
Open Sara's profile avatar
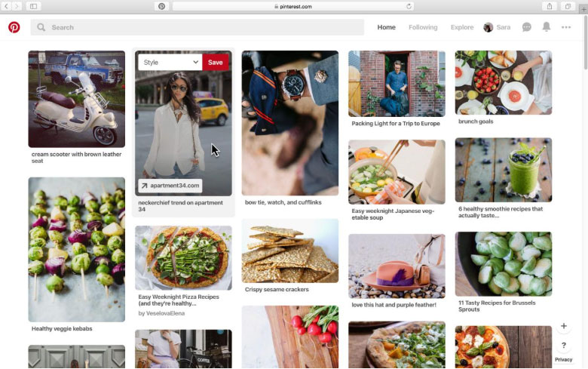pyautogui.click(x=488, y=27)
